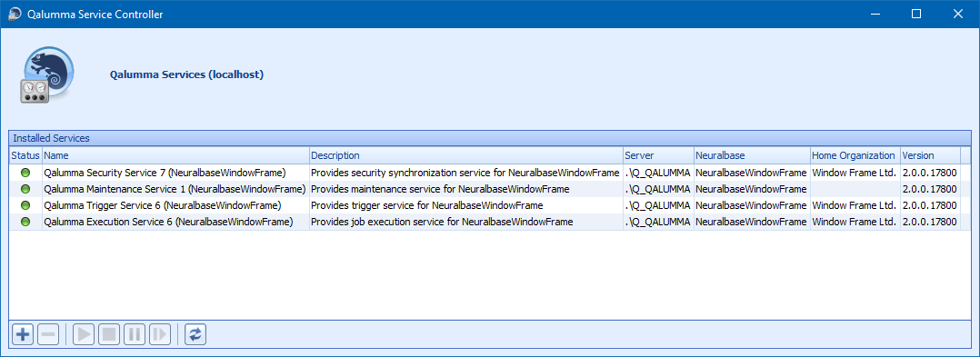Close the Qalumma Service Controller window
The height and width of the screenshot is (357, 980).
[x=957, y=14]
